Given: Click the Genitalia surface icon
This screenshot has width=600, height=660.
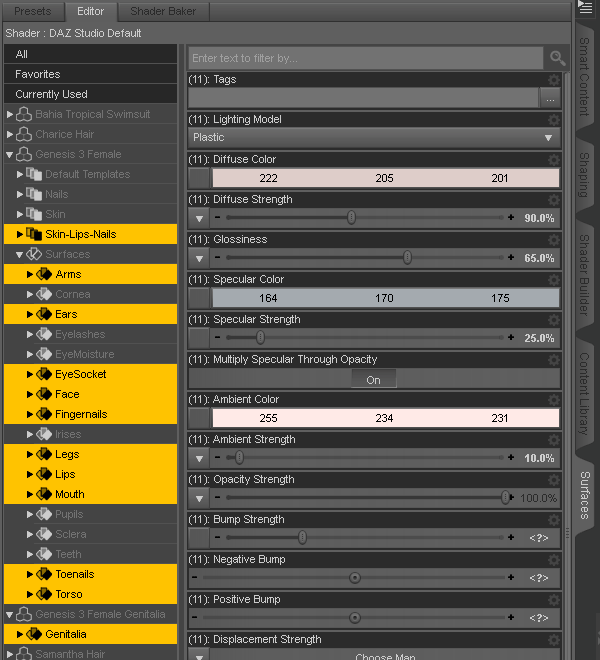Looking at the screenshot, I should point(34,634).
